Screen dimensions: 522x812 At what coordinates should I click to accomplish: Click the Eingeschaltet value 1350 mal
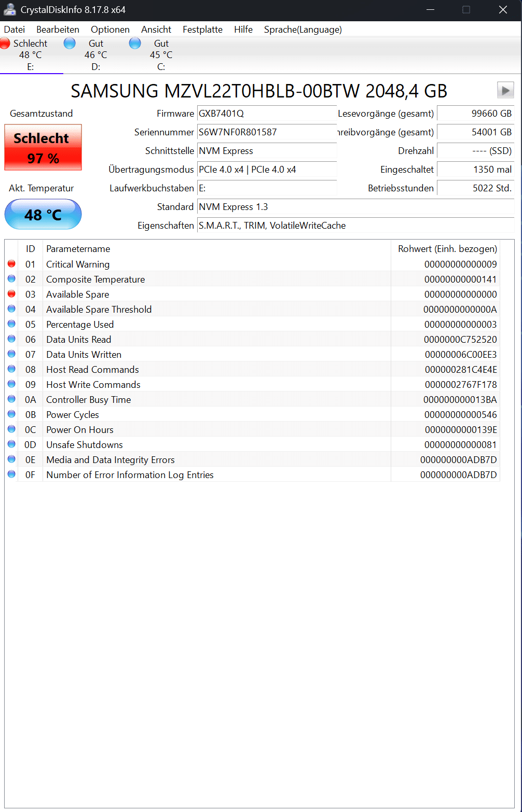[475, 169]
